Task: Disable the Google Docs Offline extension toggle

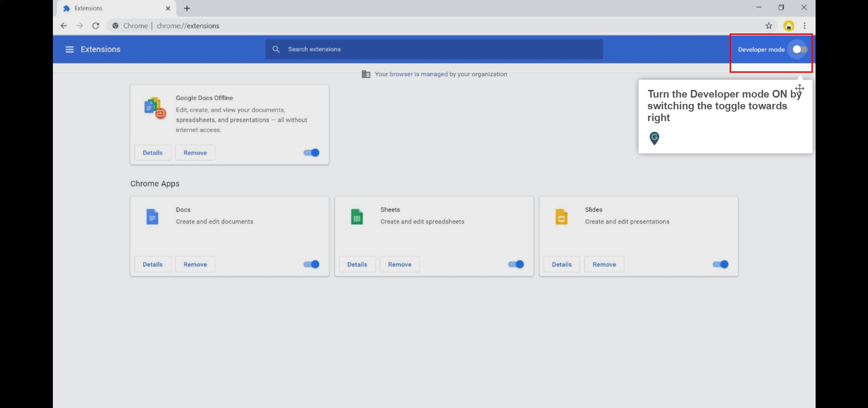Action: coord(311,153)
